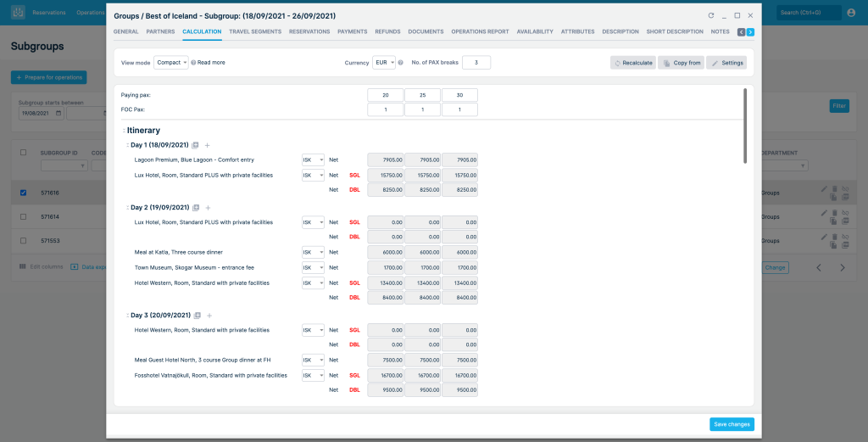Viewport: 868px width, 442px height.
Task: Open the View mode Compact dropdown
Action: pos(171,63)
